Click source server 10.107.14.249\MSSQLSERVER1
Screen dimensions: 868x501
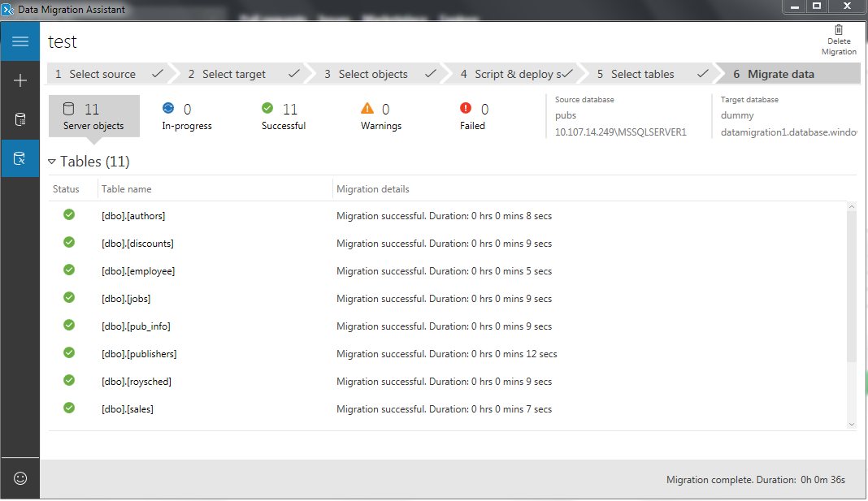[621, 132]
